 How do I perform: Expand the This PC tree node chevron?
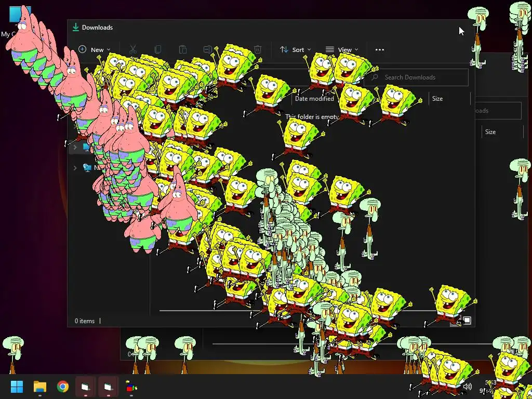75,147
